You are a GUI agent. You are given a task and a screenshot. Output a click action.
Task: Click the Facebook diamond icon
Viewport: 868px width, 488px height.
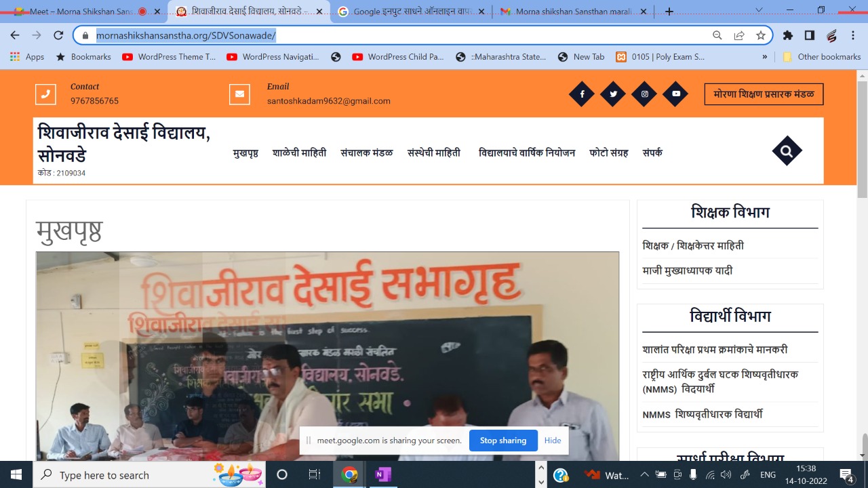click(x=582, y=94)
